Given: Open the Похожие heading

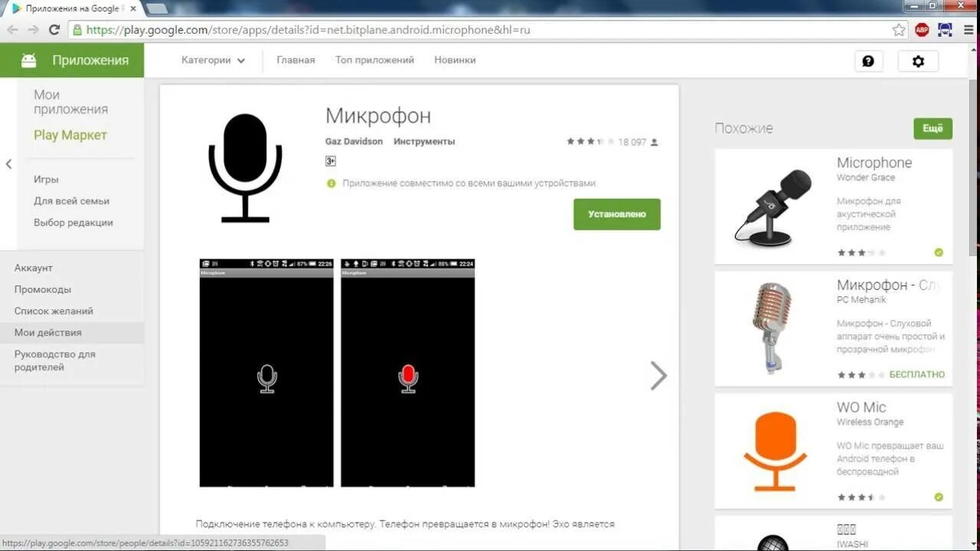Looking at the screenshot, I should point(743,129).
